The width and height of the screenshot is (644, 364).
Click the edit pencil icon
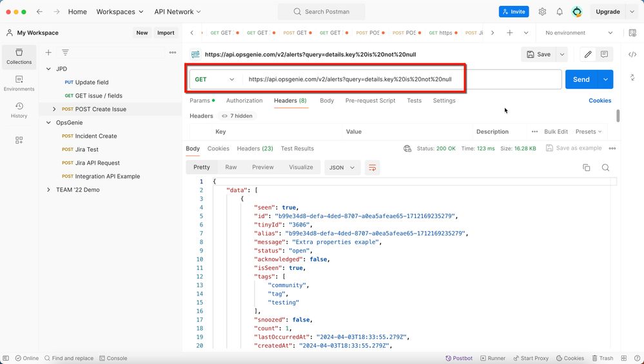[588, 54]
